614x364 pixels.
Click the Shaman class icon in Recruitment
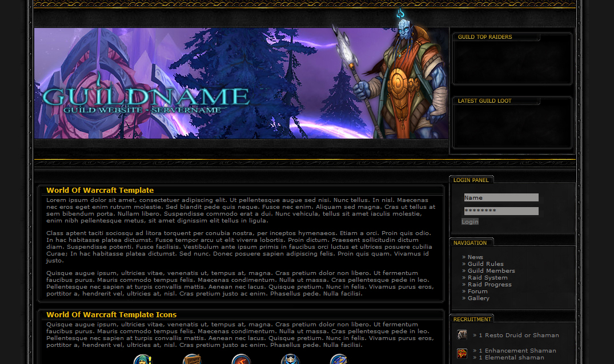pos(461,354)
